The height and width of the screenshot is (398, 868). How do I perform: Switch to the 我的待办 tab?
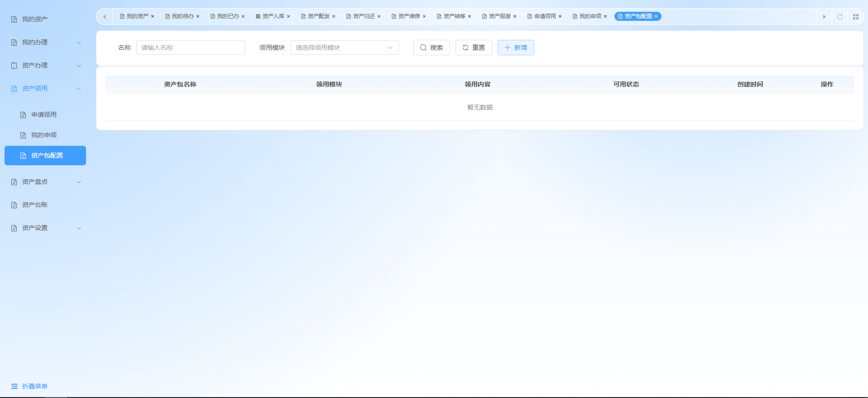182,16
